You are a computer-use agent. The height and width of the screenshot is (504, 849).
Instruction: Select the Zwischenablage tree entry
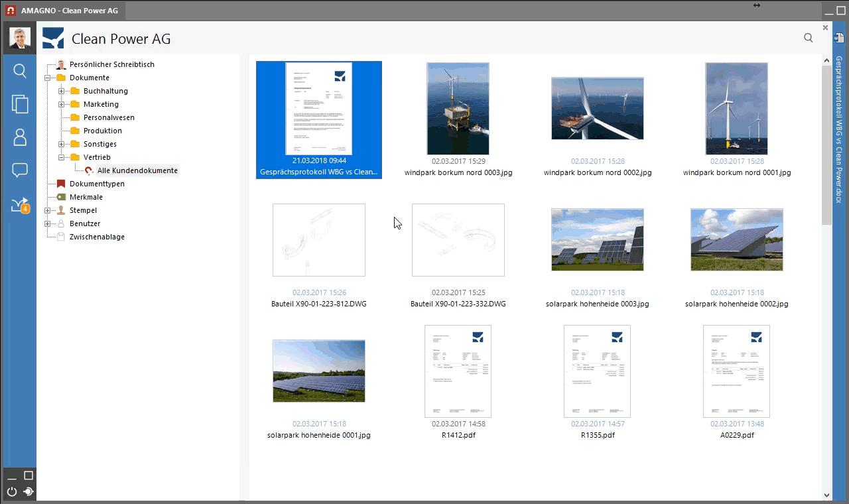click(97, 237)
